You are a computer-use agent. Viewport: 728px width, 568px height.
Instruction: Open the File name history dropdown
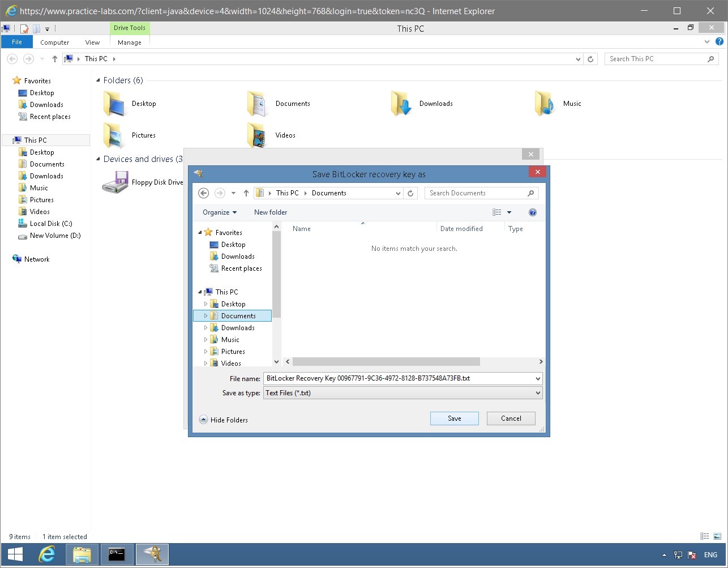point(537,378)
